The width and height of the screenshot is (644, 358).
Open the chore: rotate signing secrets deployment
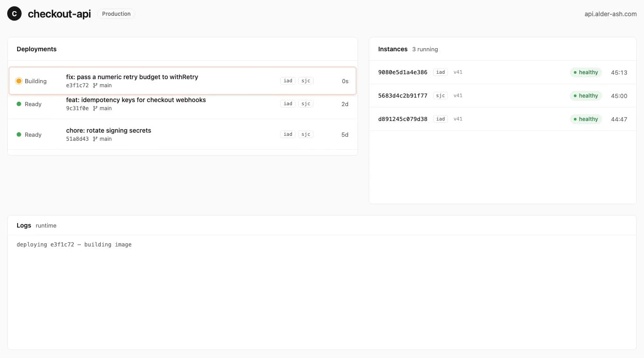pos(183,134)
